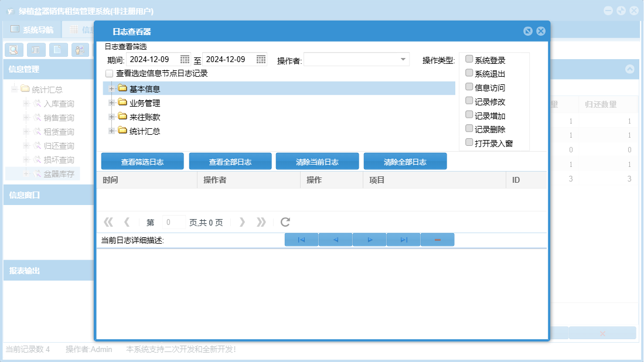Click the page number input field
This screenshot has height=362, width=644.
(173, 223)
